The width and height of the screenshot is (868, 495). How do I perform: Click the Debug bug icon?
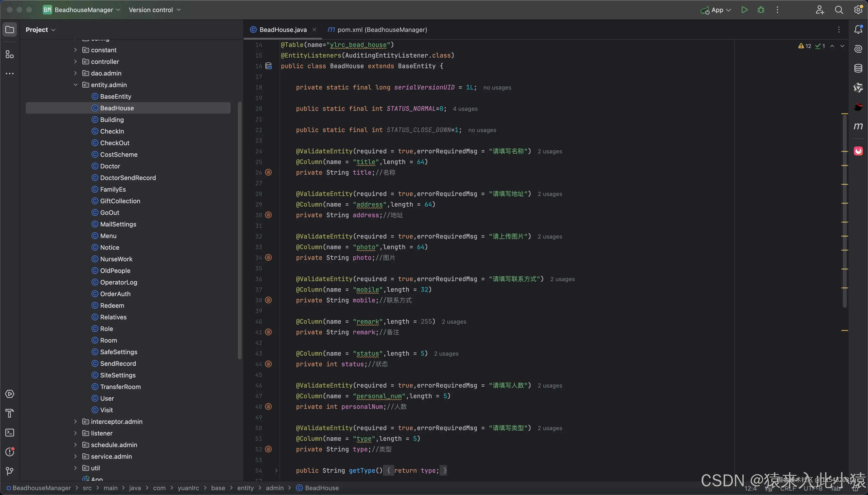761,10
